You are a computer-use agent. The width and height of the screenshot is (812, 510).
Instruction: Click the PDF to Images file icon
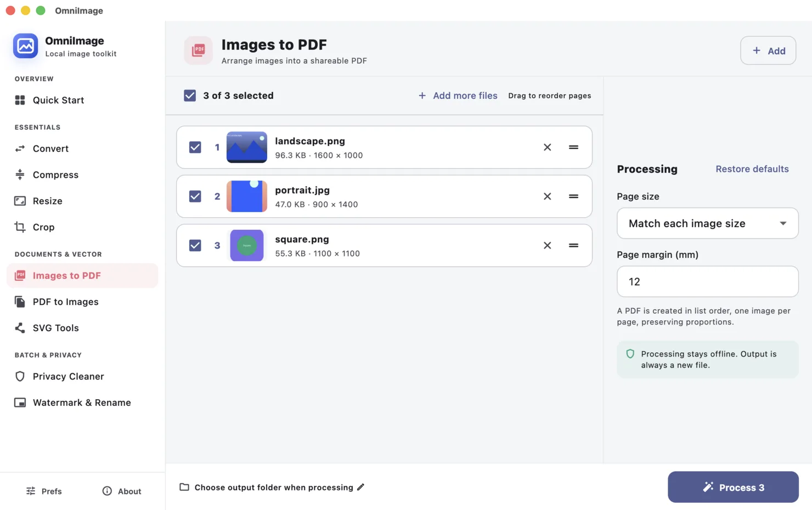[20, 302]
